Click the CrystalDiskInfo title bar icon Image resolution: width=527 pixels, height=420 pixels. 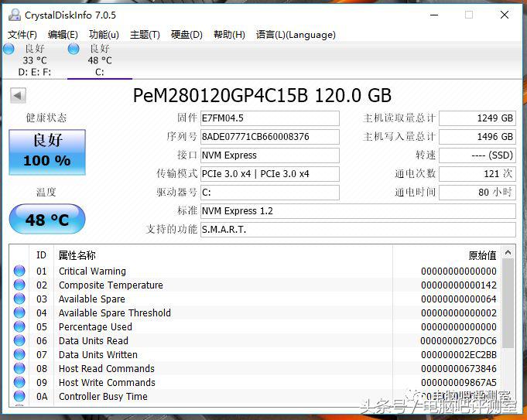pos(15,15)
